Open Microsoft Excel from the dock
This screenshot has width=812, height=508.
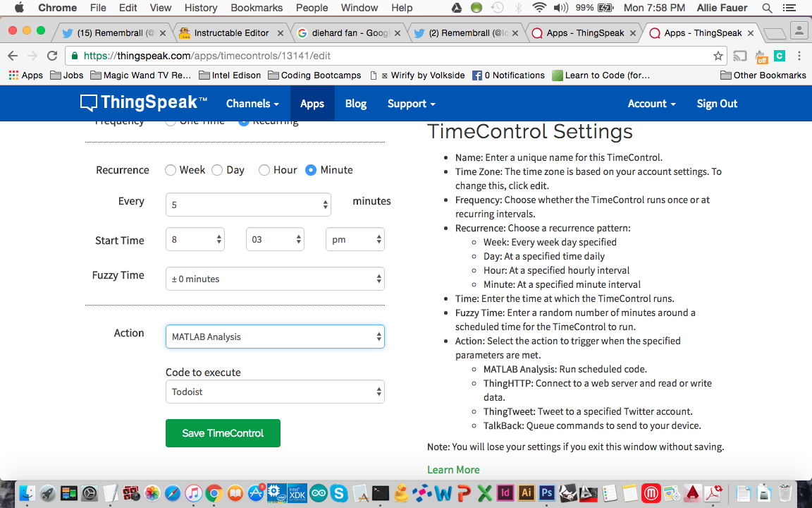pyautogui.click(x=485, y=493)
